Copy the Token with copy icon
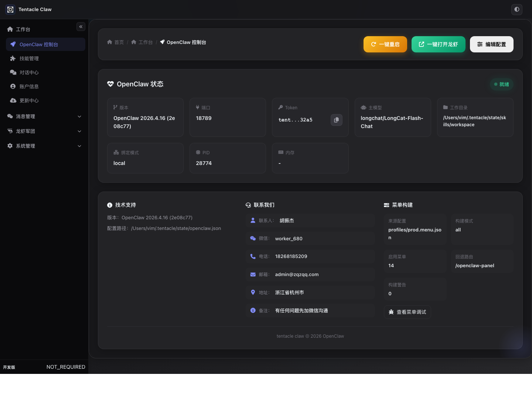 (x=337, y=120)
